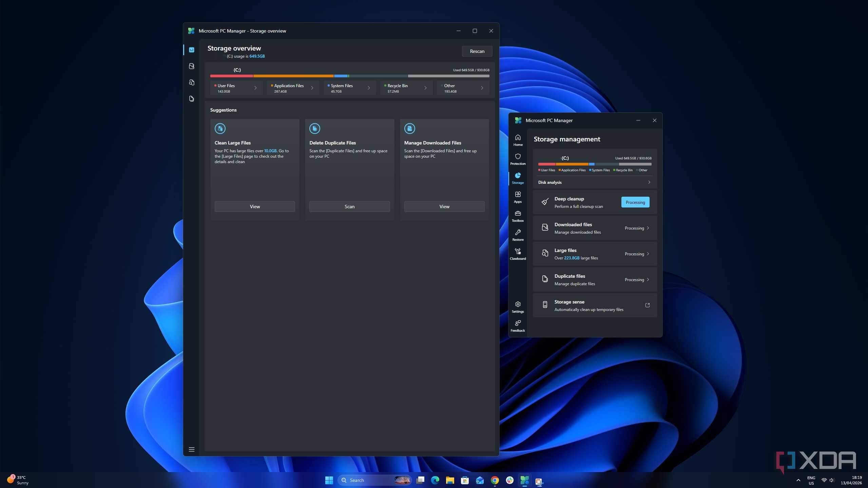This screenshot has width=868, height=488.
Task: Click the 10.0GB large files value
Action: pos(270,151)
